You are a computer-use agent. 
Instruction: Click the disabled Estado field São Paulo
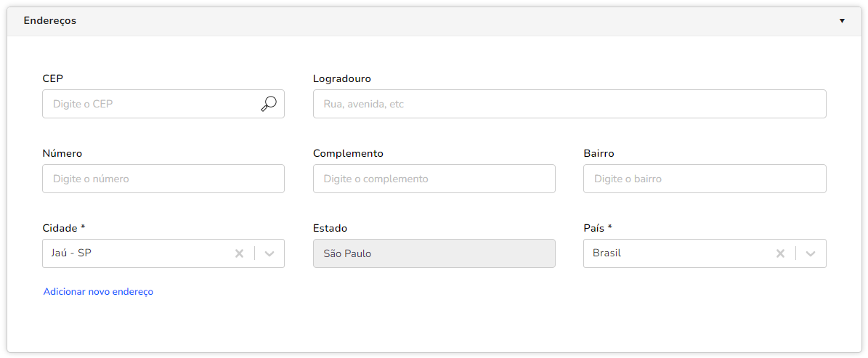434,253
